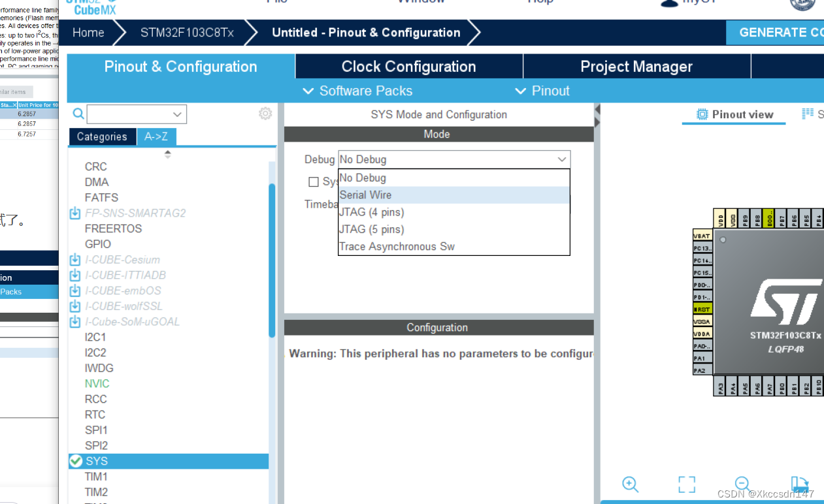Click the search magnifier icon in peripherals panel
The width and height of the screenshot is (824, 504).
click(78, 114)
